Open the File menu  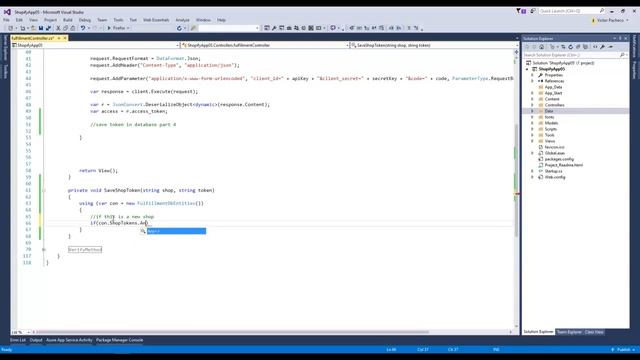(7, 20)
